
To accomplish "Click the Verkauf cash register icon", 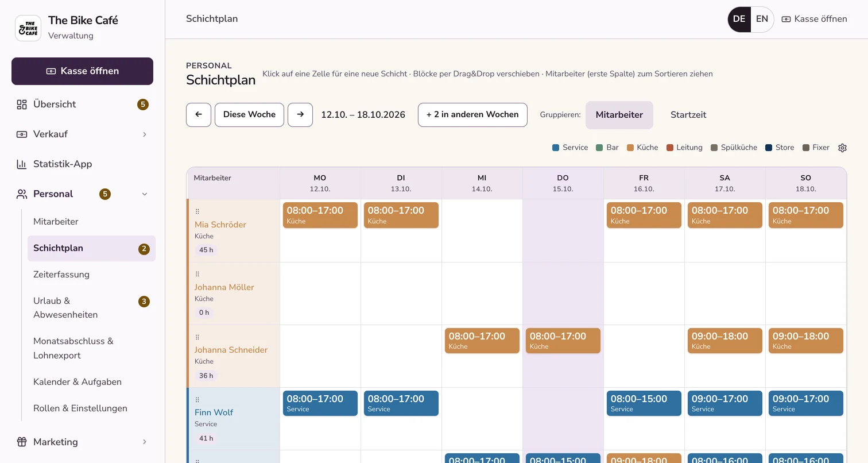I will (22, 134).
